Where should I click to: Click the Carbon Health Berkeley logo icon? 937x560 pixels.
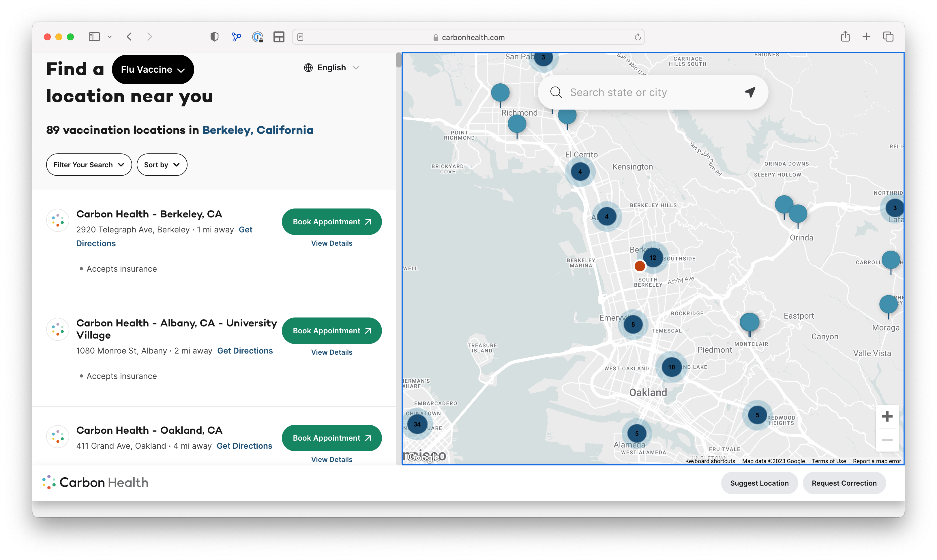pos(58,220)
